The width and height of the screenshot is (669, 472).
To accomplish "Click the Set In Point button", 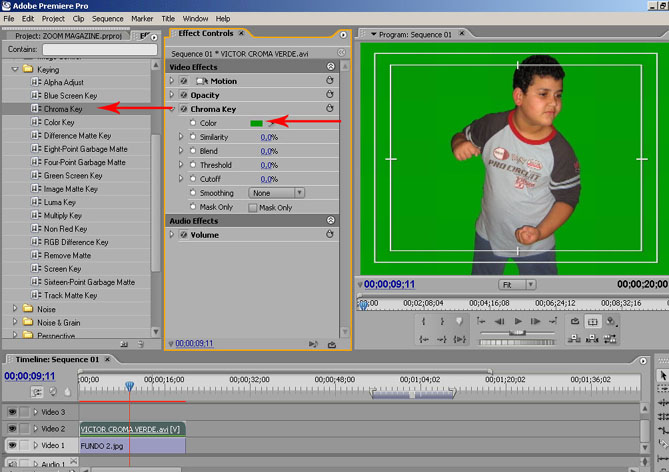I will (x=424, y=321).
